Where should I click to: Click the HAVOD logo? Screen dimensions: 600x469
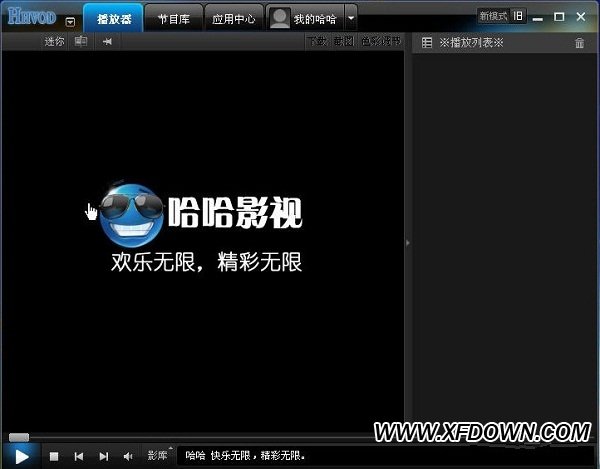coord(32,16)
